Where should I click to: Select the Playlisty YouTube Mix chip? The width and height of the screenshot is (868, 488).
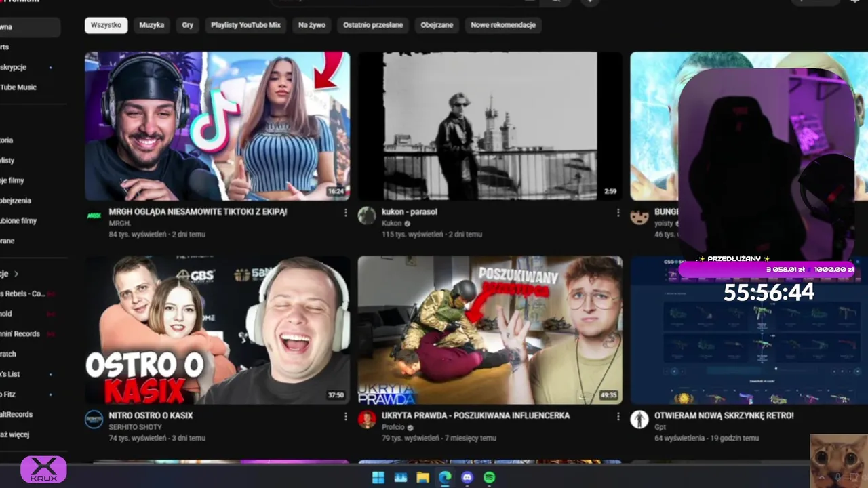pos(245,25)
